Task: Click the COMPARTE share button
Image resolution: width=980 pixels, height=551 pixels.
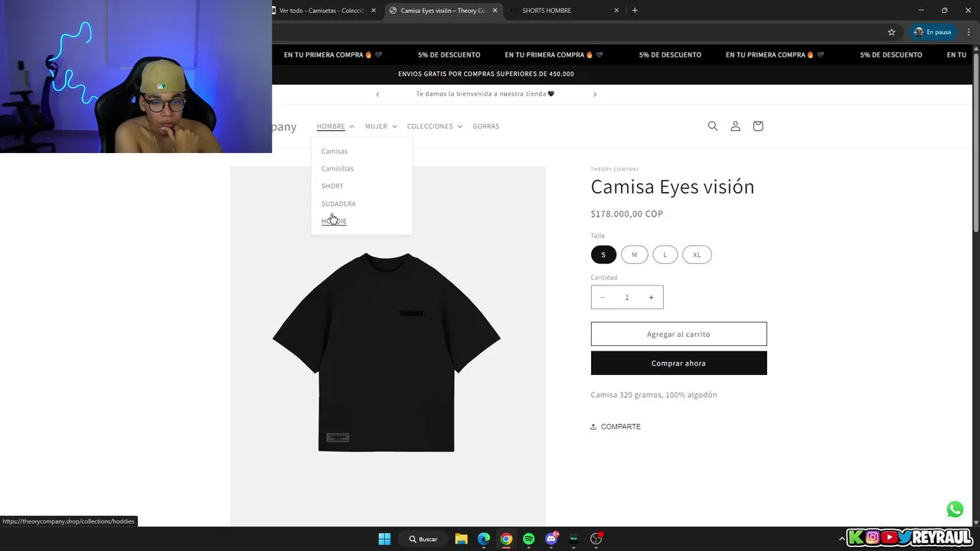Action: coord(616,426)
